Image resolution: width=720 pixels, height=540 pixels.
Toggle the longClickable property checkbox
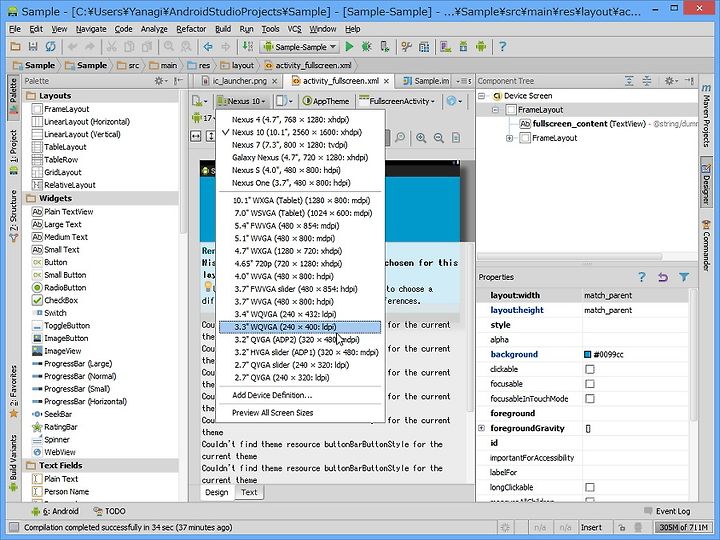tap(590, 487)
